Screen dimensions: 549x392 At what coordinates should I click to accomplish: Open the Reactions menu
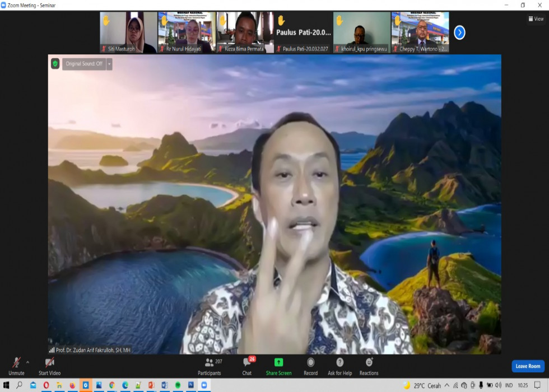[369, 363]
